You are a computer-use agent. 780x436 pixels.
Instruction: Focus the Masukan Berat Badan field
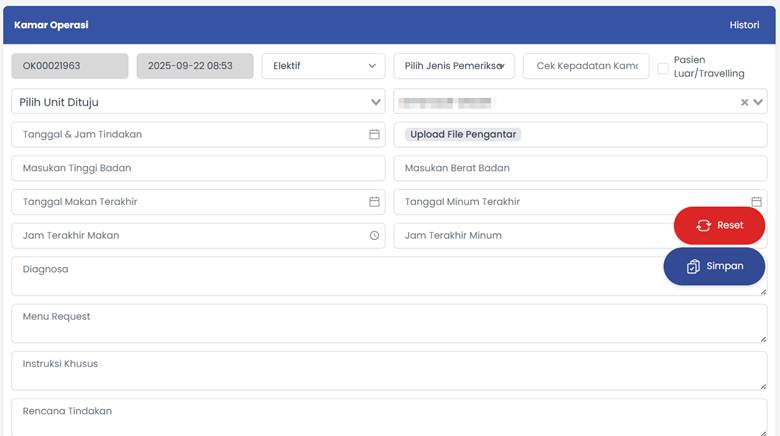pos(580,168)
